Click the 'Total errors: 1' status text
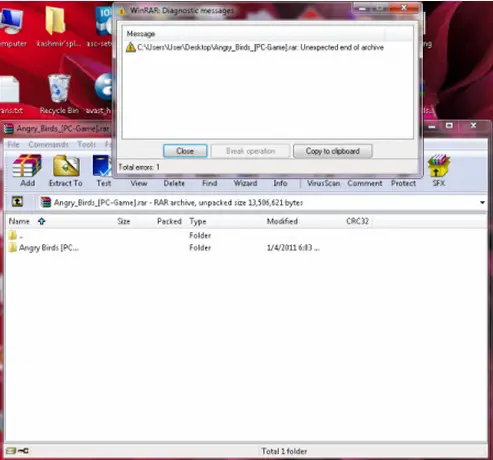493x460 pixels. (139, 167)
